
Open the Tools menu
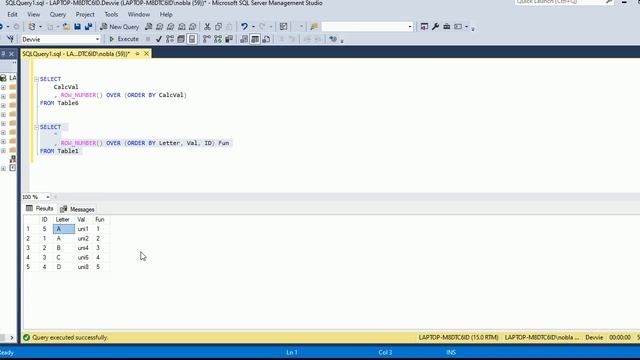111,14
